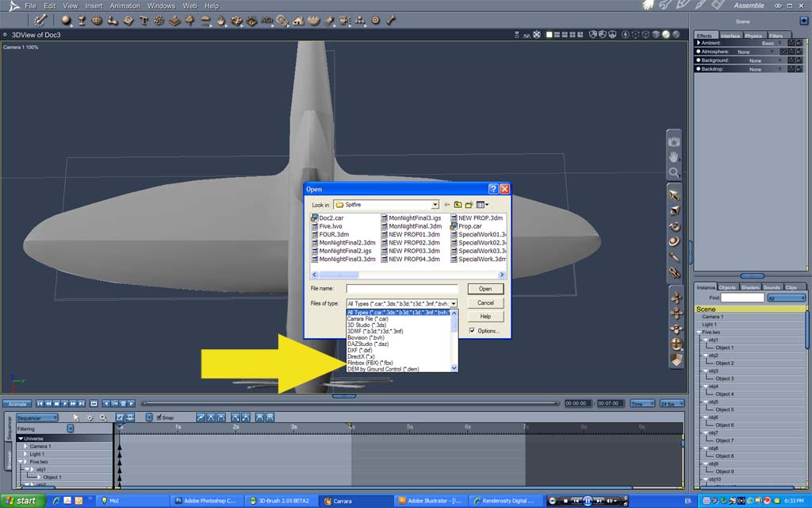
Task: Open the Files of type dropdown
Action: [x=402, y=303]
